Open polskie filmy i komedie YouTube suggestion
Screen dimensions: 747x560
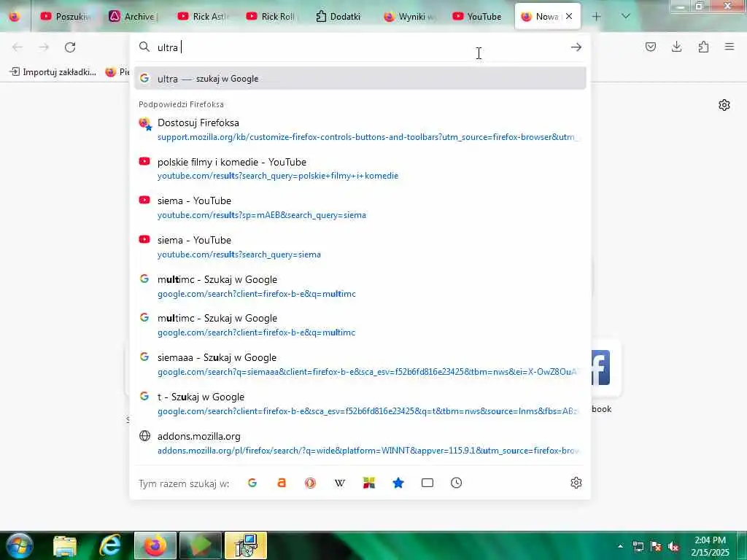pyautogui.click(x=360, y=168)
